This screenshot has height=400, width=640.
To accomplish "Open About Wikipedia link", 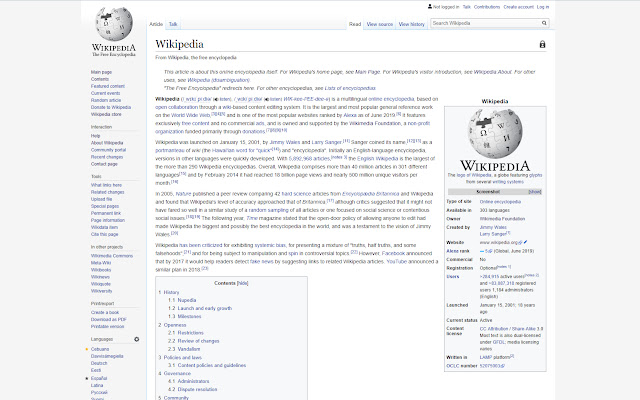I will click(x=107, y=143).
